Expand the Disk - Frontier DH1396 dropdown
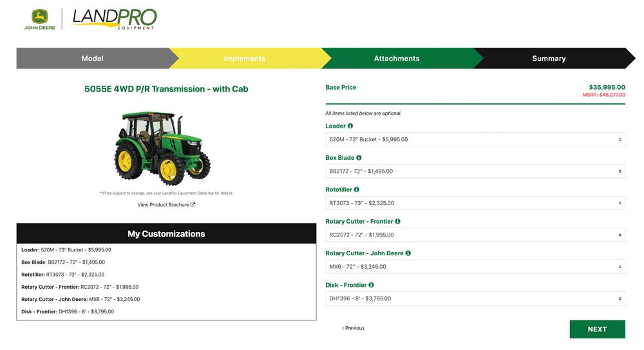Screen dimensions: 644x350 tap(475, 298)
